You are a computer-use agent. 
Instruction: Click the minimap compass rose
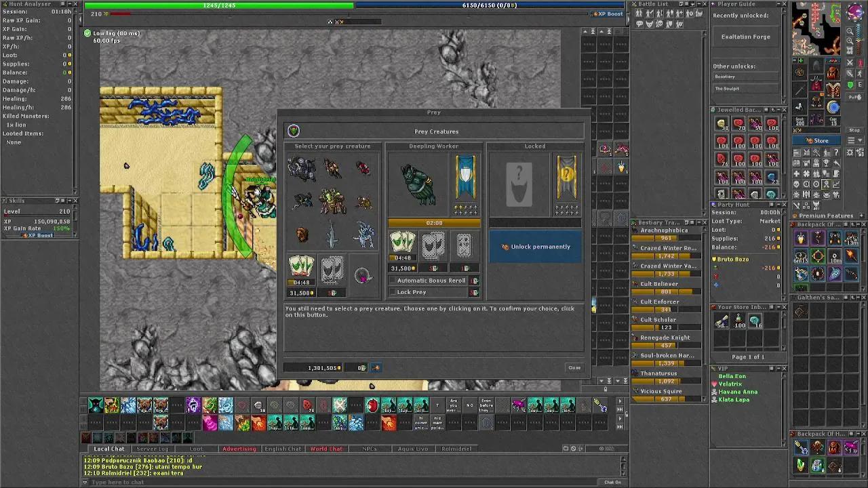[x=856, y=14]
